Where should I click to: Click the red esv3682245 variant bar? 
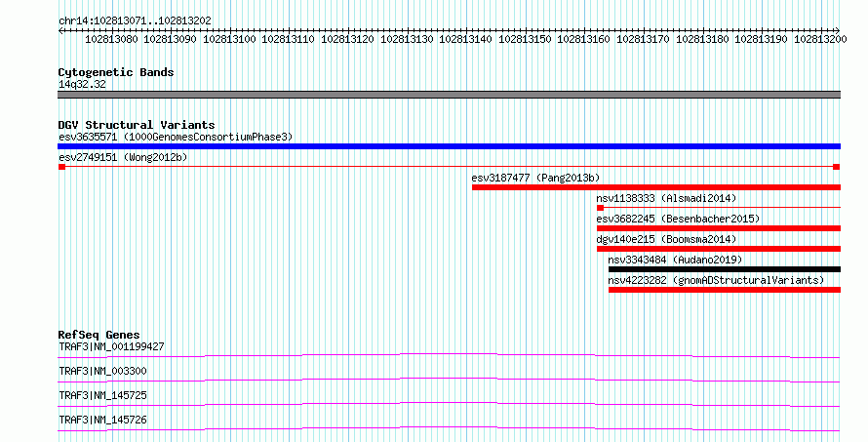719,228
